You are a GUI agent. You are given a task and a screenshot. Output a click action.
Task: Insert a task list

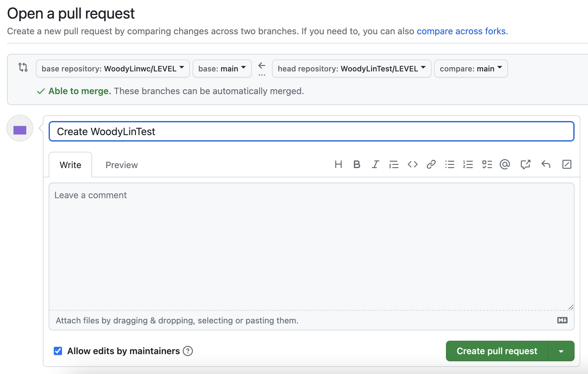[x=487, y=165]
